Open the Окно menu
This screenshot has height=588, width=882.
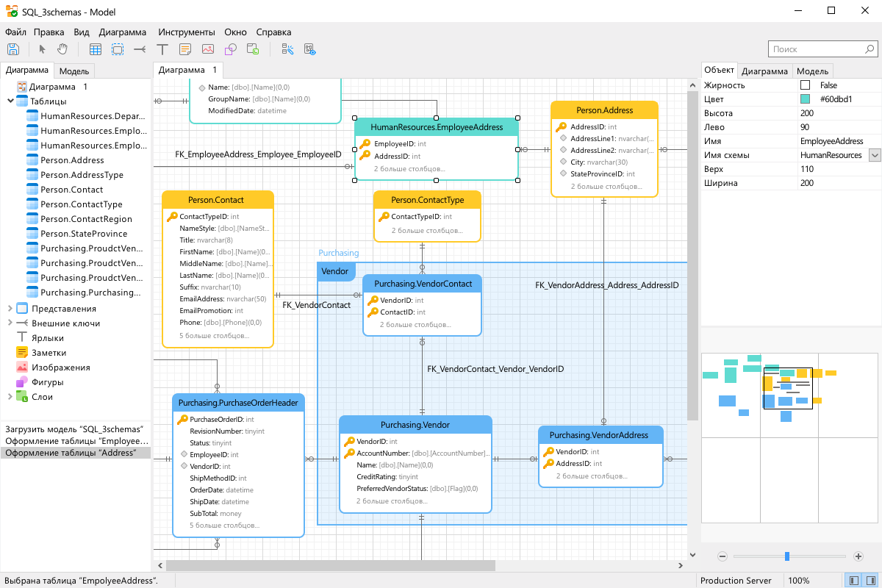tap(235, 32)
